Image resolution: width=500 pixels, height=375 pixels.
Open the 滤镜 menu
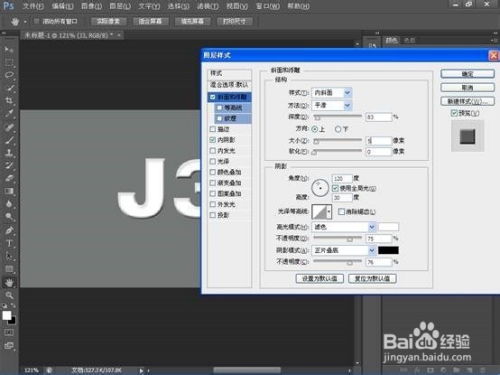point(208,6)
